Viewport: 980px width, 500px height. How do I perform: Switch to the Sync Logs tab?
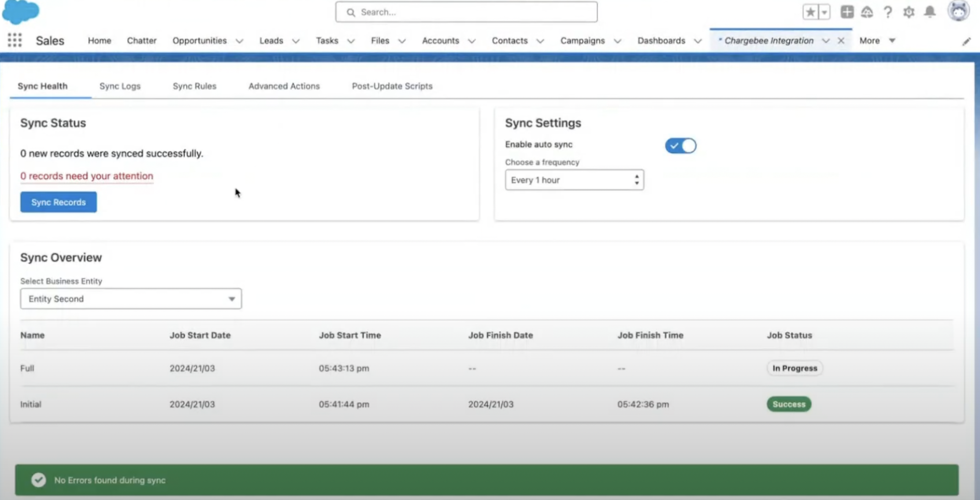120,86
